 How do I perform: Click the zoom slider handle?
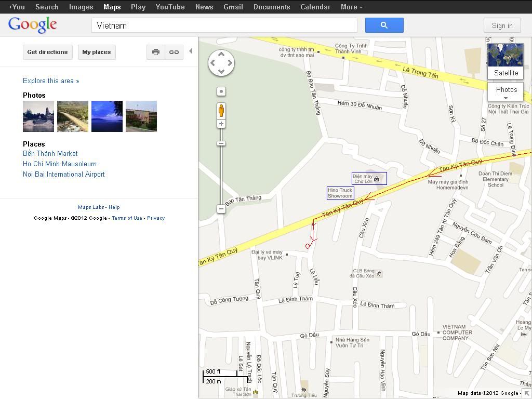(221, 143)
